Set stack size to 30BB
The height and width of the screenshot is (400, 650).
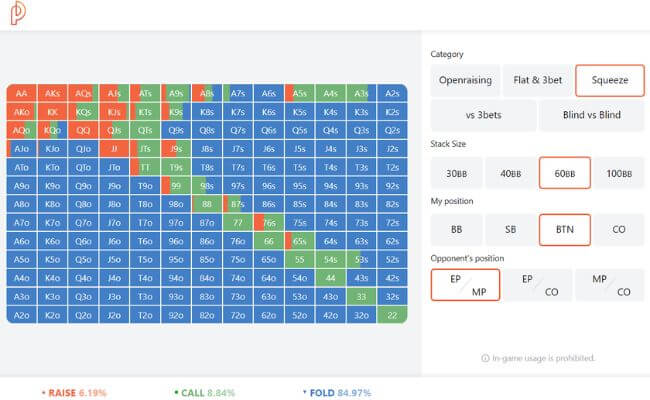pyautogui.click(x=457, y=173)
